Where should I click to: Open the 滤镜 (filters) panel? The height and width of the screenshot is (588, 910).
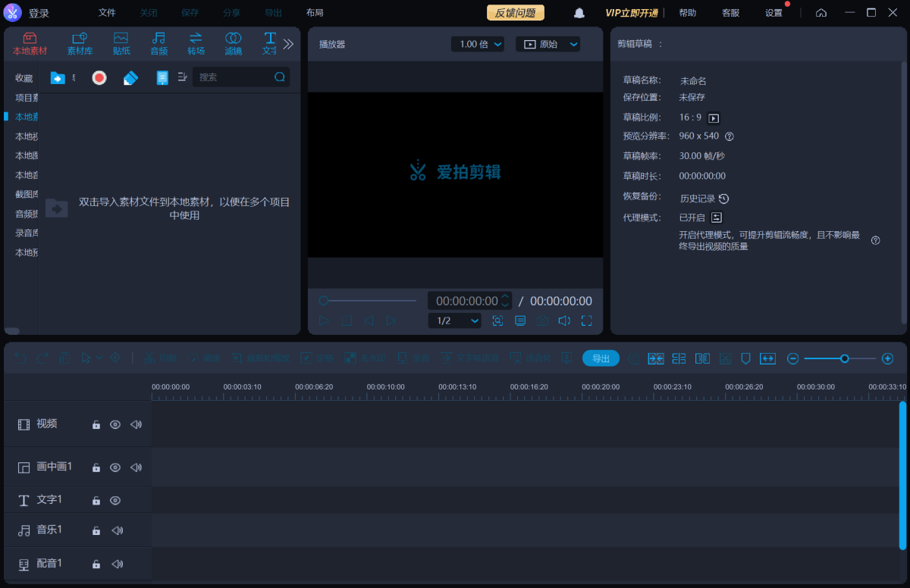click(x=234, y=44)
